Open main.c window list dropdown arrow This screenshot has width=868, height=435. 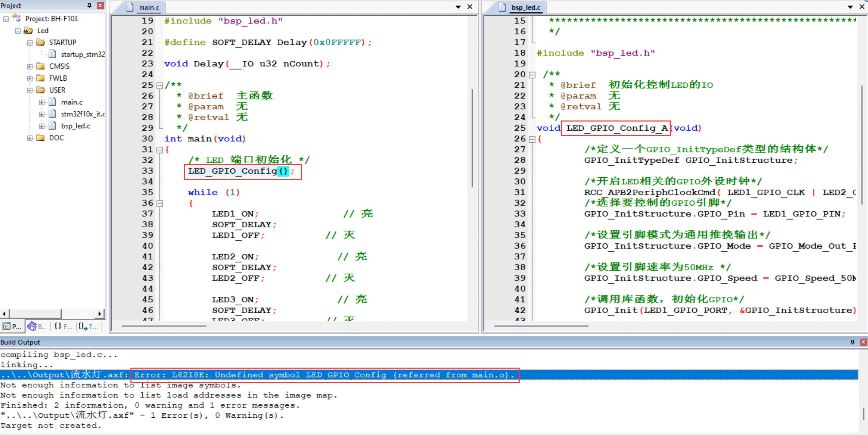click(458, 7)
